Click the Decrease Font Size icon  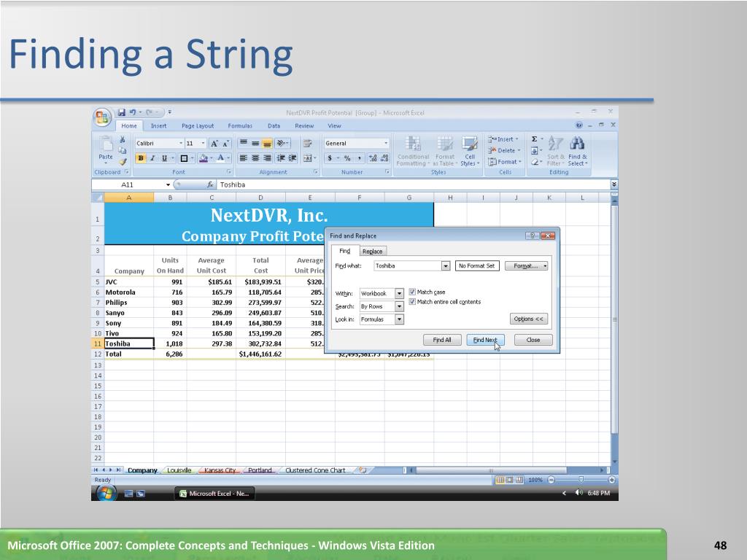click(226, 144)
